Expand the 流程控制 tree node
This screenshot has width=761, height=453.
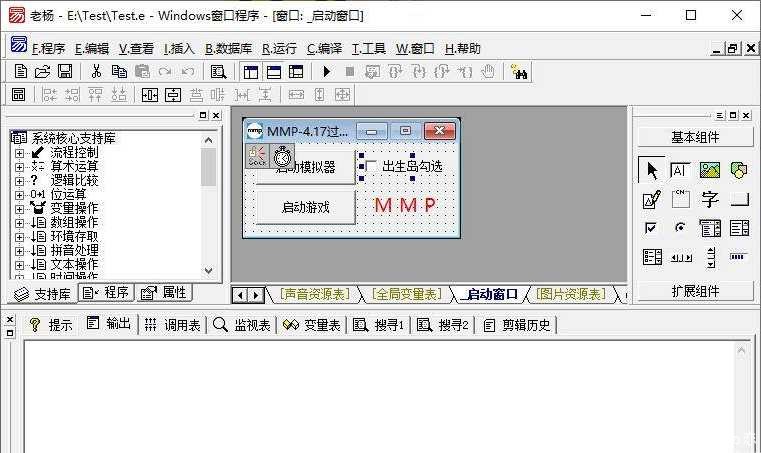click(x=19, y=153)
